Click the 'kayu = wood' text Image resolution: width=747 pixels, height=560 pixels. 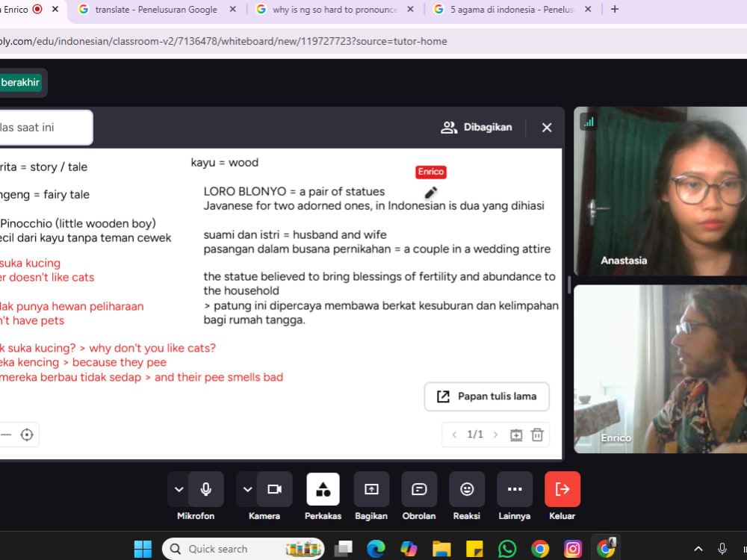tap(225, 162)
